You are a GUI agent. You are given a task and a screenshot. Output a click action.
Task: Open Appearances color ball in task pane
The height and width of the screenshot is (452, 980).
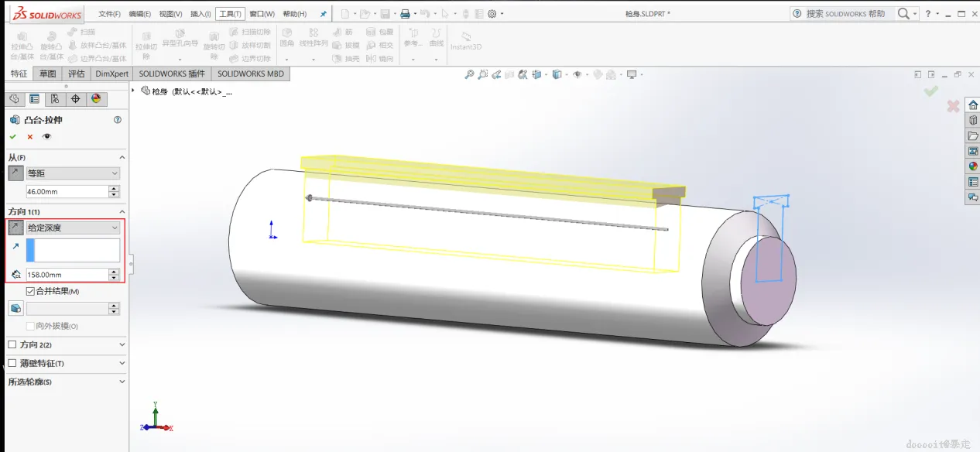[973, 166]
